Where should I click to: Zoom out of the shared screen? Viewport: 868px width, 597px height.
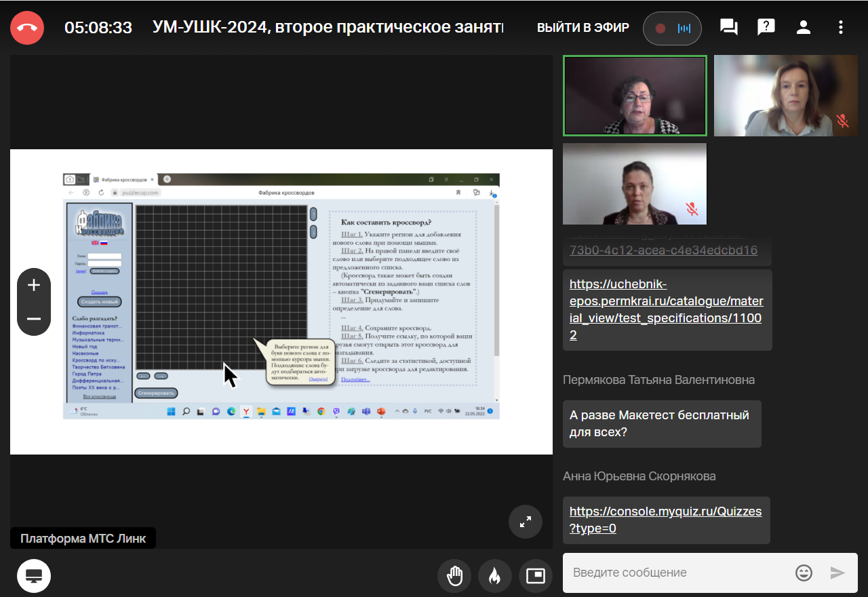click(34, 319)
